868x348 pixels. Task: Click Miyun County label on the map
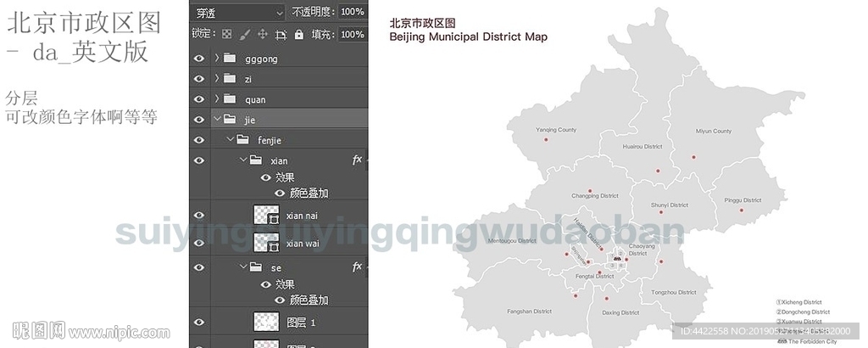[713, 132]
